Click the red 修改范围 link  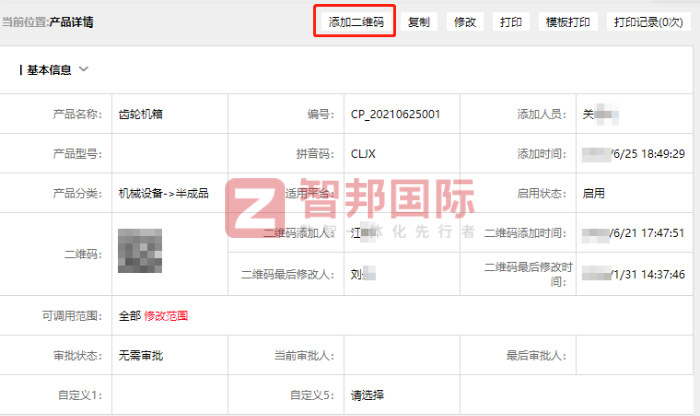click(166, 316)
